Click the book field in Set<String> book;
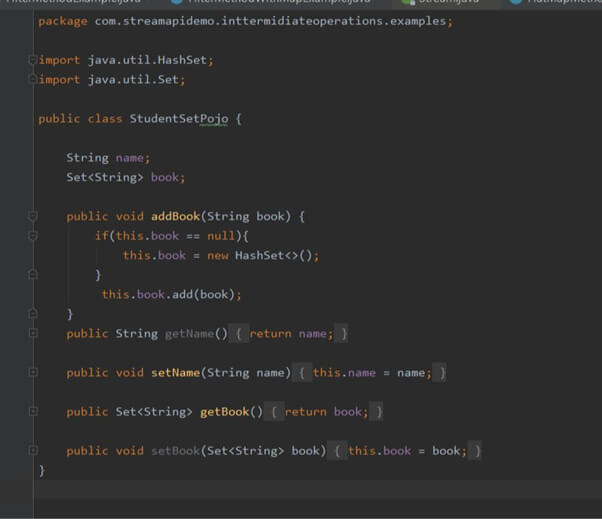The width and height of the screenshot is (602, 519). tap(165, 177)
